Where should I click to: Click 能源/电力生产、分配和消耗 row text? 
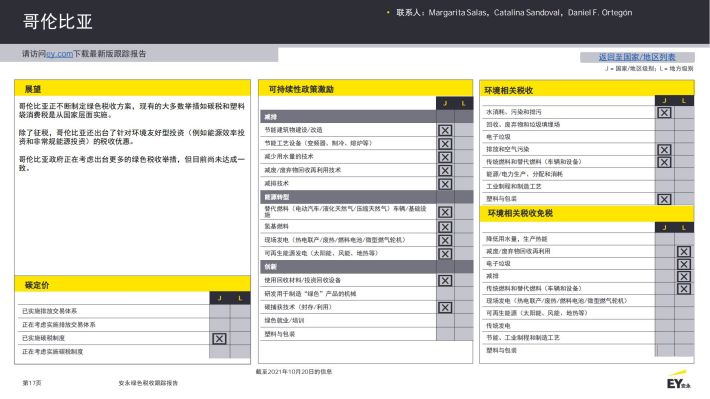(524, 174)
